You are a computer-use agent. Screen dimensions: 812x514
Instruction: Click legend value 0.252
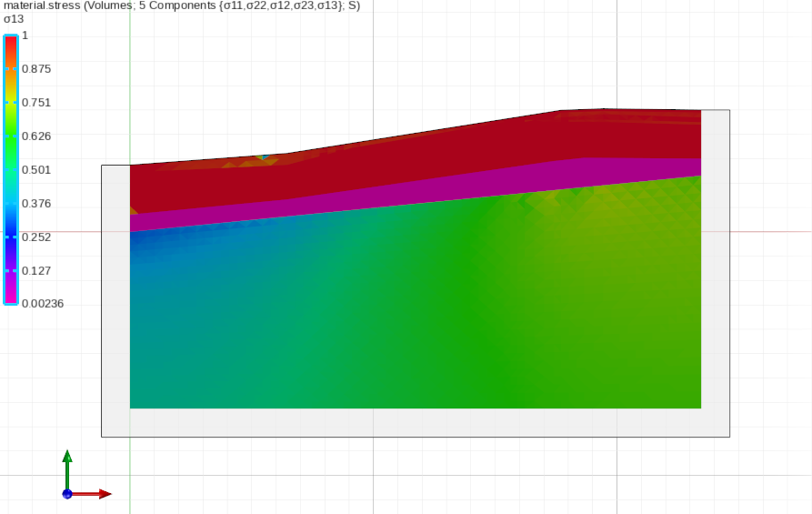point(36,237)
